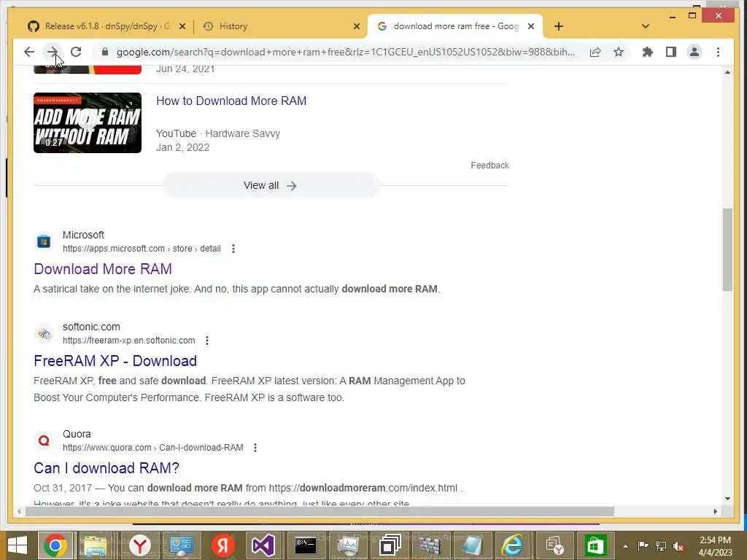Click the taskbar clock showing 2:54 PM
The width and height of the screenshot is (747, 560).
pos(715,545)
